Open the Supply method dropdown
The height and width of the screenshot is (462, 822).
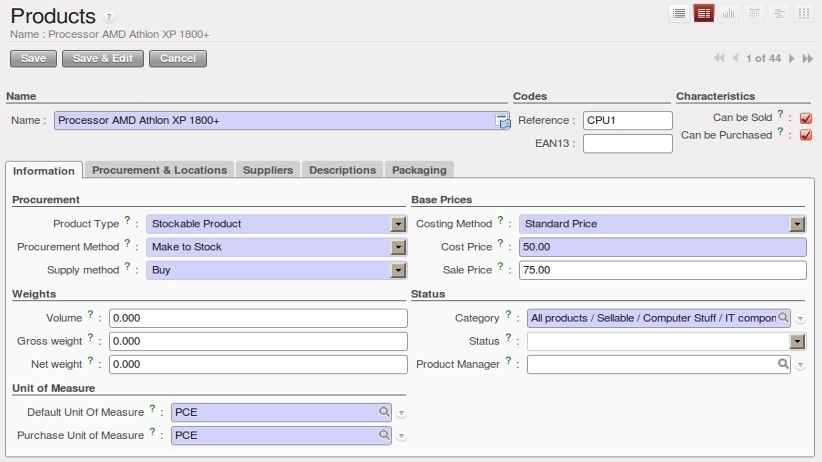point(398,270)
